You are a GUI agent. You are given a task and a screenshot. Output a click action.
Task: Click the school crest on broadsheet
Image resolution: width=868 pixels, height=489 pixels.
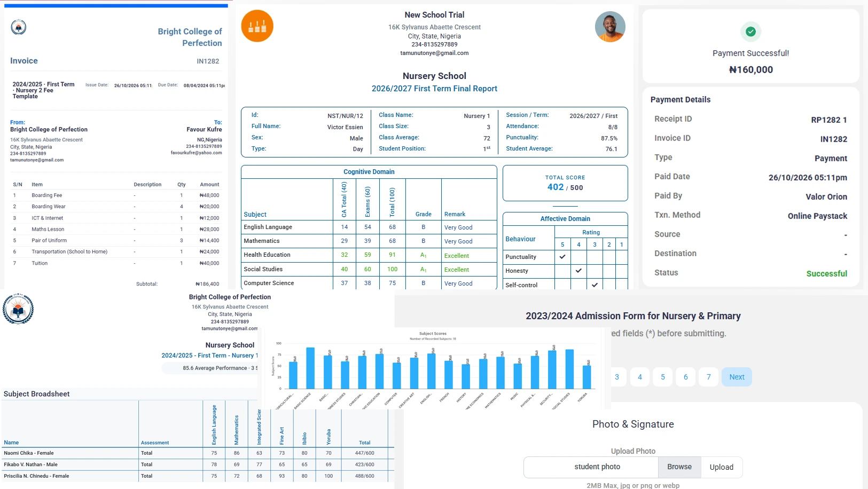coord(18,309)
